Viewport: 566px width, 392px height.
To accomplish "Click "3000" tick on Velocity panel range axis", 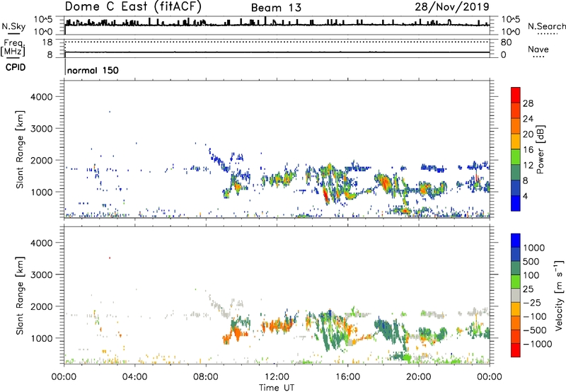I will (x=42, y=275).
